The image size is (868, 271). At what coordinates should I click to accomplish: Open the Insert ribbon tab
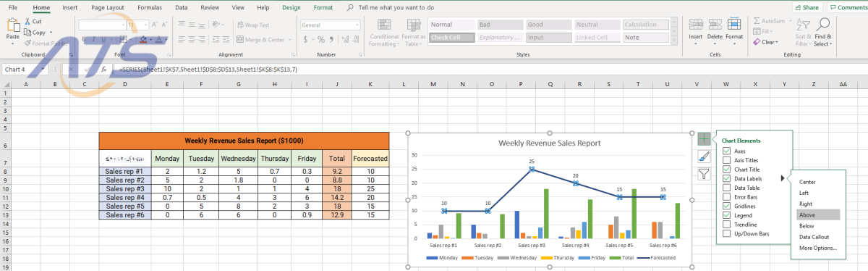pos(70,7)
